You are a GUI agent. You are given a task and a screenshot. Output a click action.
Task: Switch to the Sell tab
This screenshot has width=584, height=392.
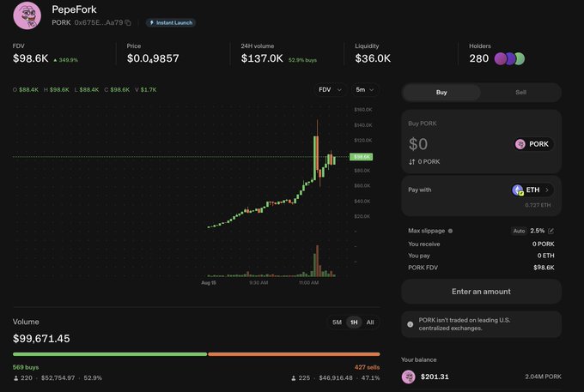tap(520, 93)
